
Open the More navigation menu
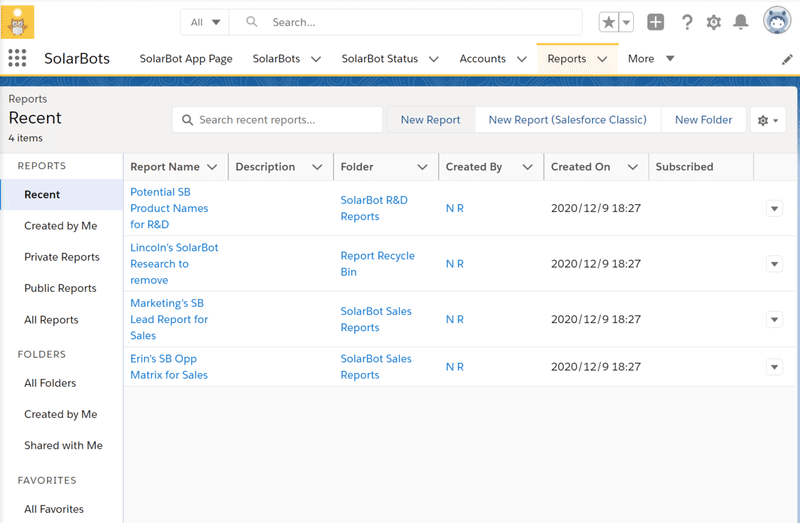pyautogui.click(x=651, y=59)
